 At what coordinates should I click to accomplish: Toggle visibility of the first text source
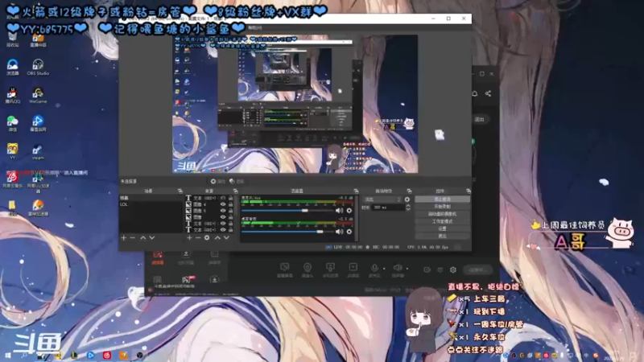(x=223, y=198)
